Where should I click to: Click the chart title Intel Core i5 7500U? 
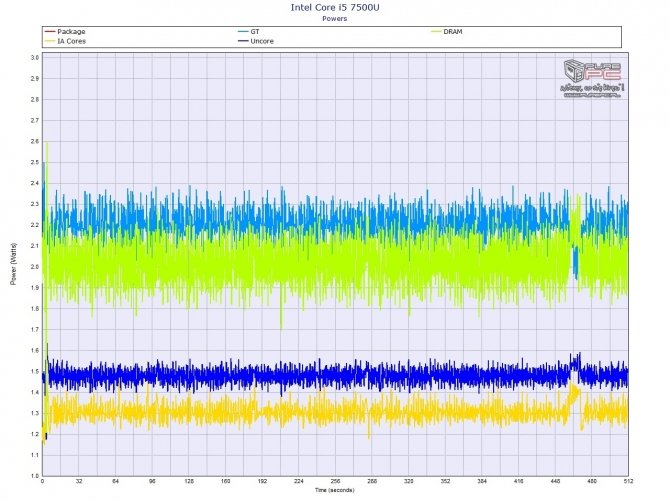(335, 7)
